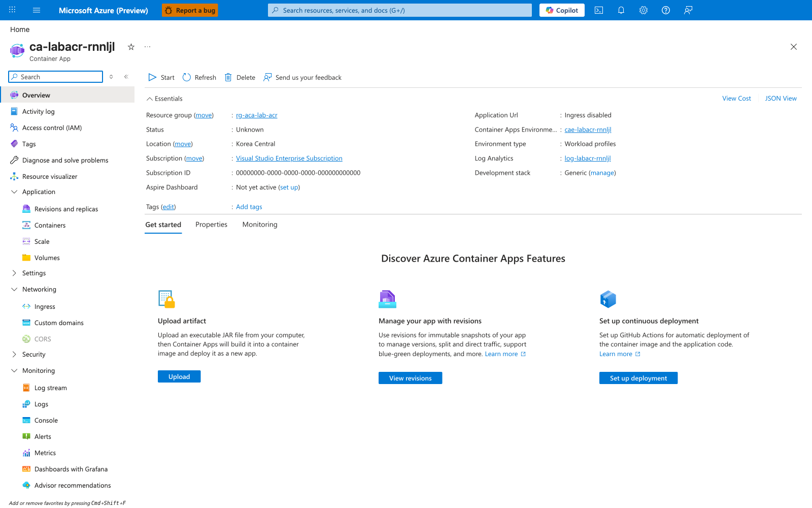Open the help question mark icon
The height and width of the screenshot is (508, 812).
[666, 10]
